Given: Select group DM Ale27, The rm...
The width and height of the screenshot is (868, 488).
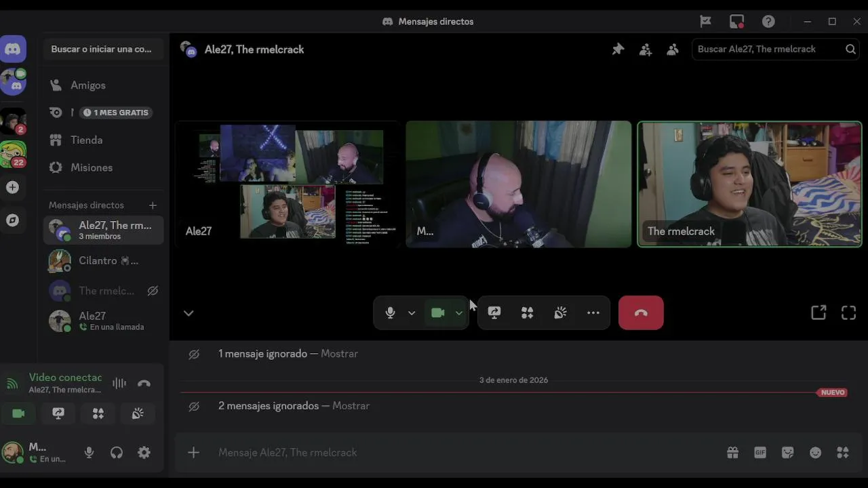Looking at the screenshot, I should pyautogui.click(x=104, y=230).
